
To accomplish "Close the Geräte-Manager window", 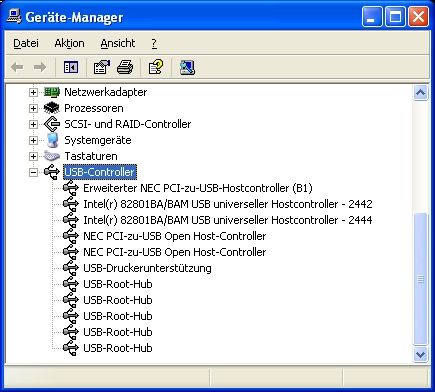I will 419,16.
